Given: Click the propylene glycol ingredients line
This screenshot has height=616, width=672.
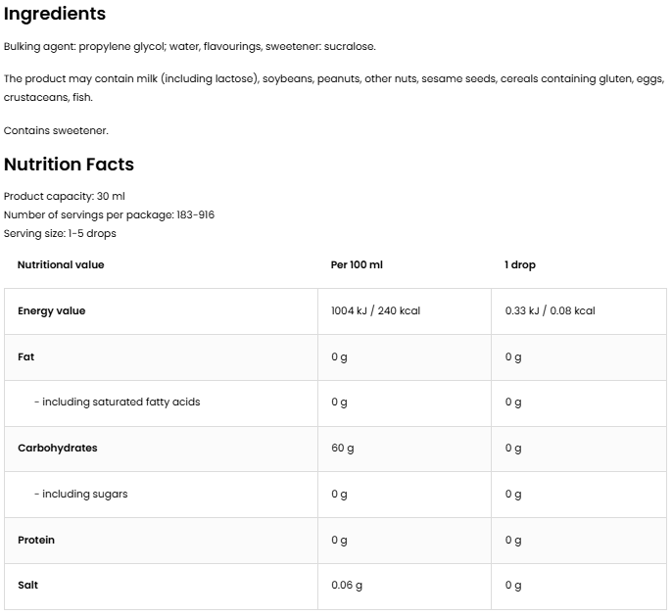Looking at the screenshot, I should (189, 46).
